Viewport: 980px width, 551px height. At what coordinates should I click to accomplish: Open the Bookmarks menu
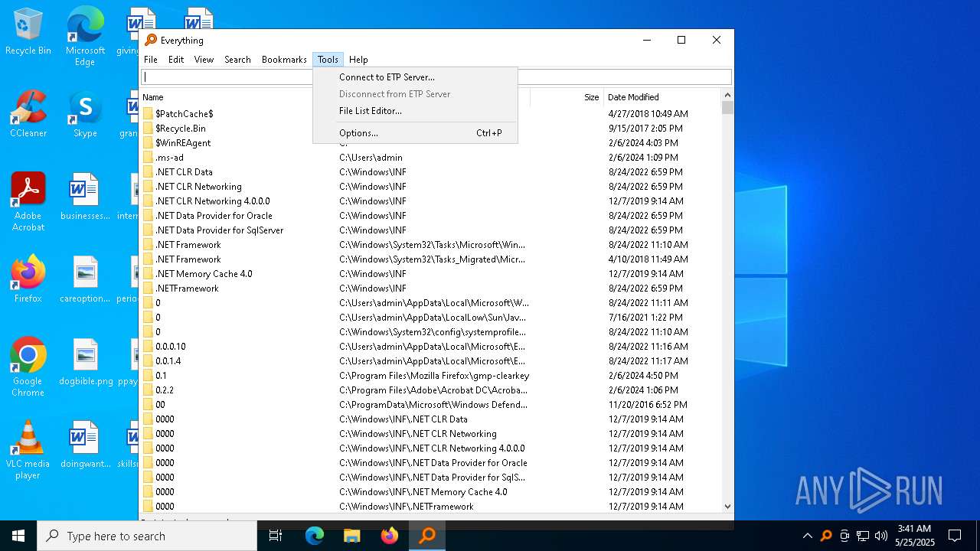(284, 60)
